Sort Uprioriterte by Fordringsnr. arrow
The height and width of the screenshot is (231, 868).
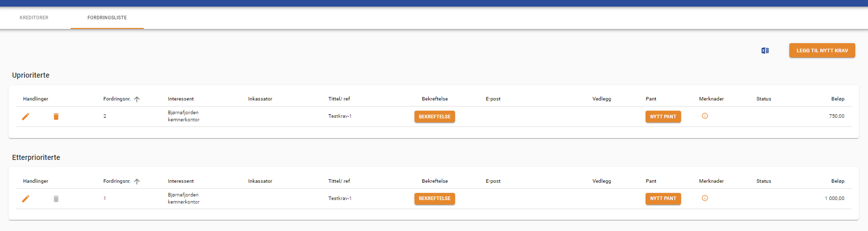tap(137, 100)
